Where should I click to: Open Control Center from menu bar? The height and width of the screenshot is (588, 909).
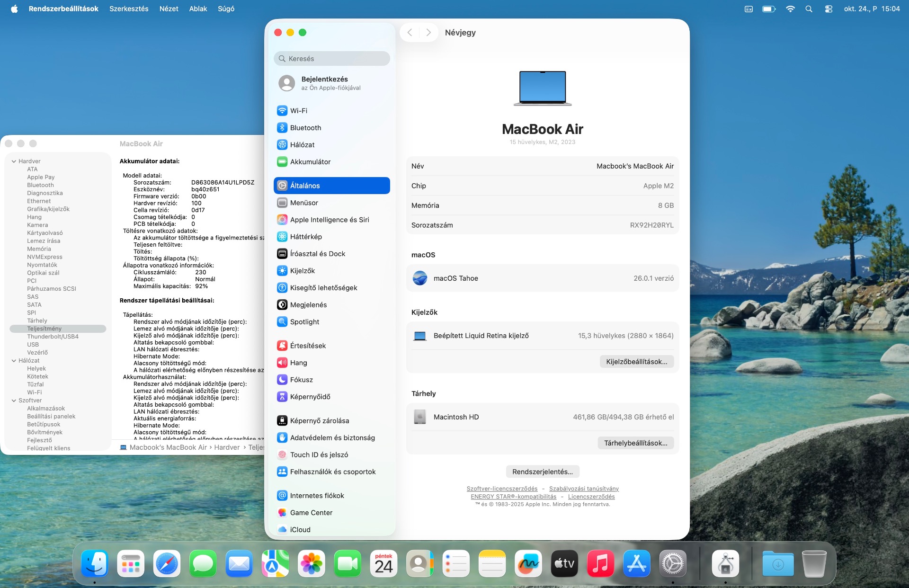(829, 9)
